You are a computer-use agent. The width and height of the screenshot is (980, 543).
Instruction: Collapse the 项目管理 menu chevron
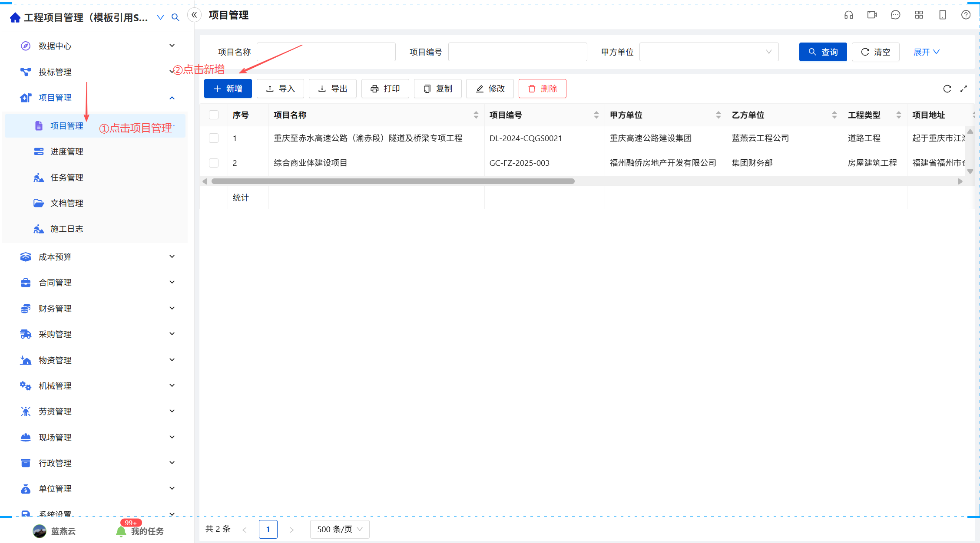point(172,98)
